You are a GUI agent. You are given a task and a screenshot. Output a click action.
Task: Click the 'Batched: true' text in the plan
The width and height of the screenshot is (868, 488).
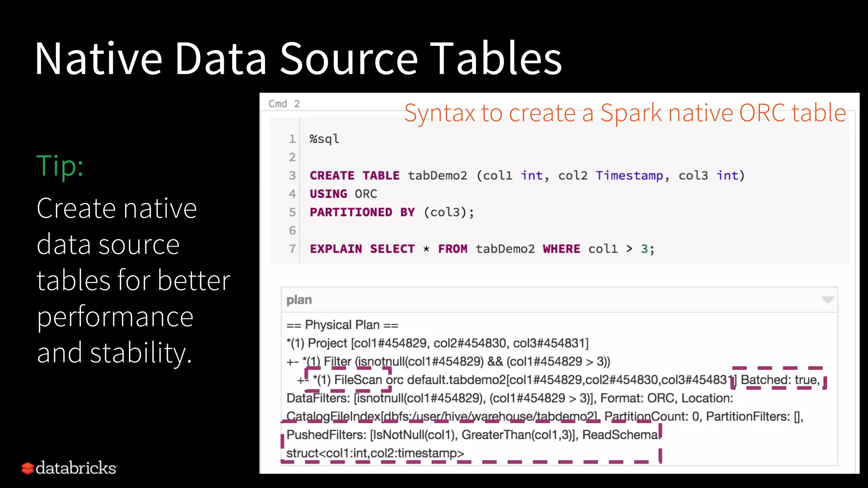tap(780, 380)
